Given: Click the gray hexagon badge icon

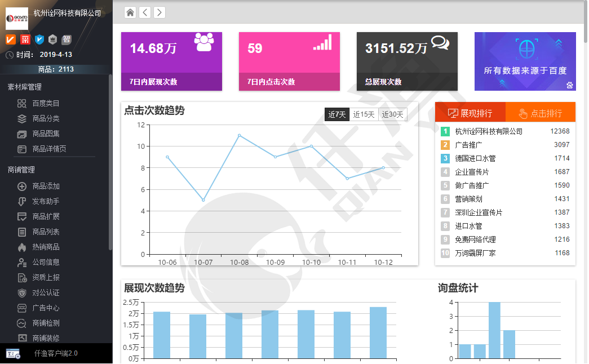Looking at the screenshot, I should 53,39.
